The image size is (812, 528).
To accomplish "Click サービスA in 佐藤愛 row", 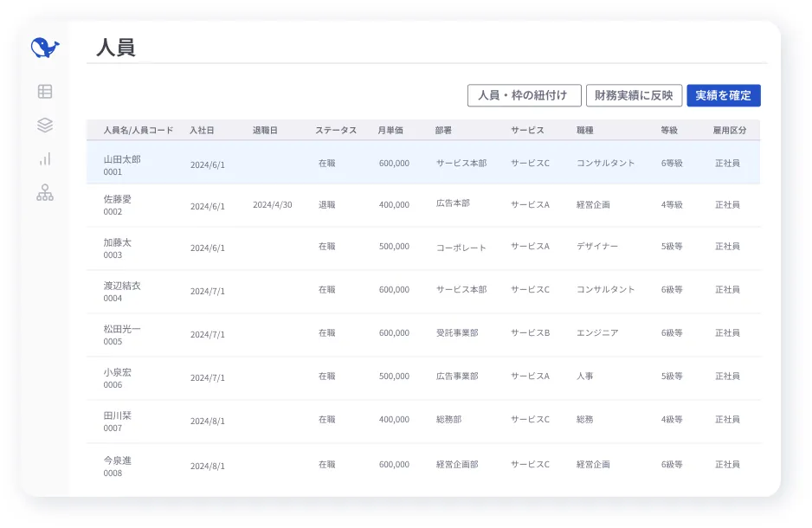I will pyautogui.click(x=531, y=205).
